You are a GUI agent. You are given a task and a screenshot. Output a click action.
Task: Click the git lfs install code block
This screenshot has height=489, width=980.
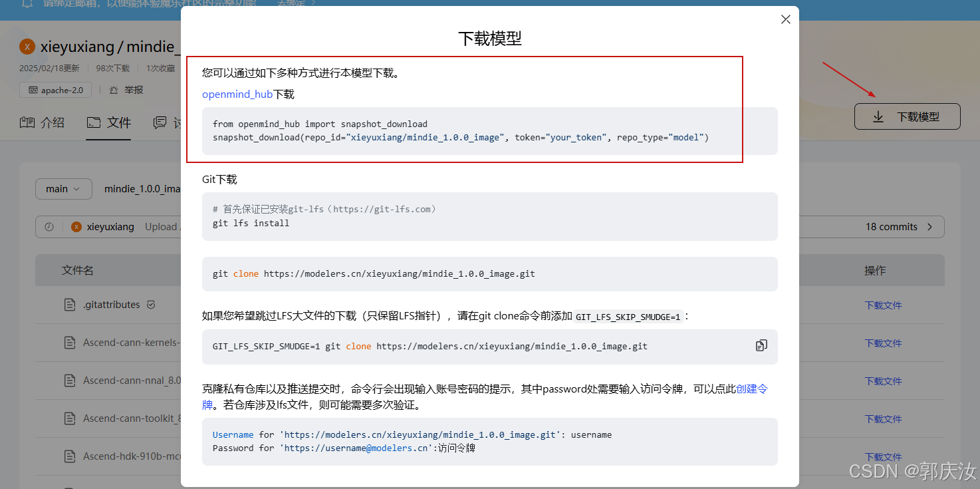(x=490, y=216)
